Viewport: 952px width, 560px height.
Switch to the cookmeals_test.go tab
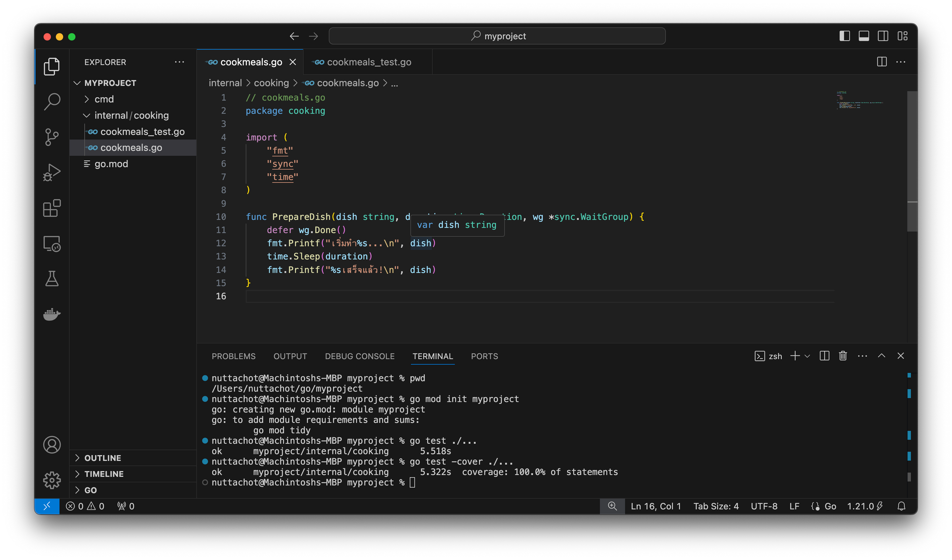(369, 62)
